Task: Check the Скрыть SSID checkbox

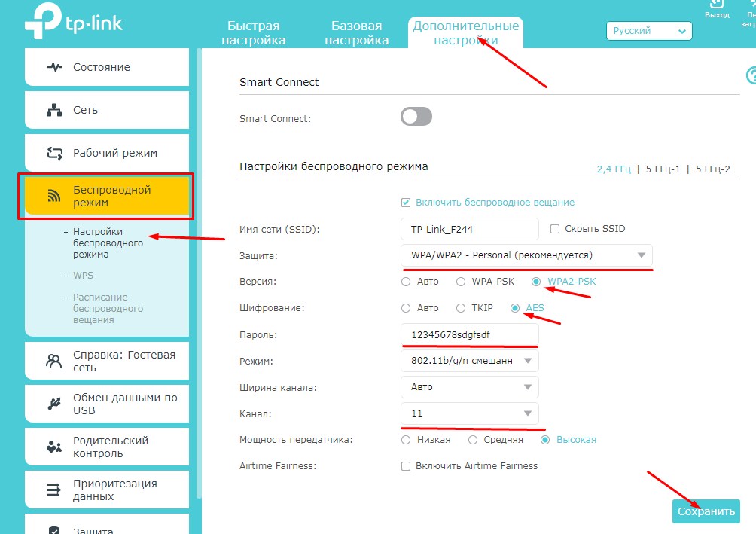Action: click(555, 229)
